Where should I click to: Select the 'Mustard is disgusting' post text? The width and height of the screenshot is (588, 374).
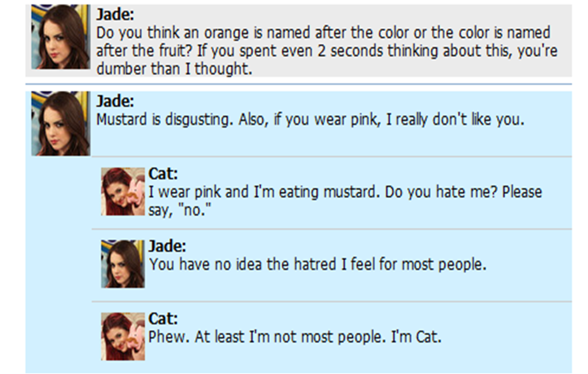310,119
